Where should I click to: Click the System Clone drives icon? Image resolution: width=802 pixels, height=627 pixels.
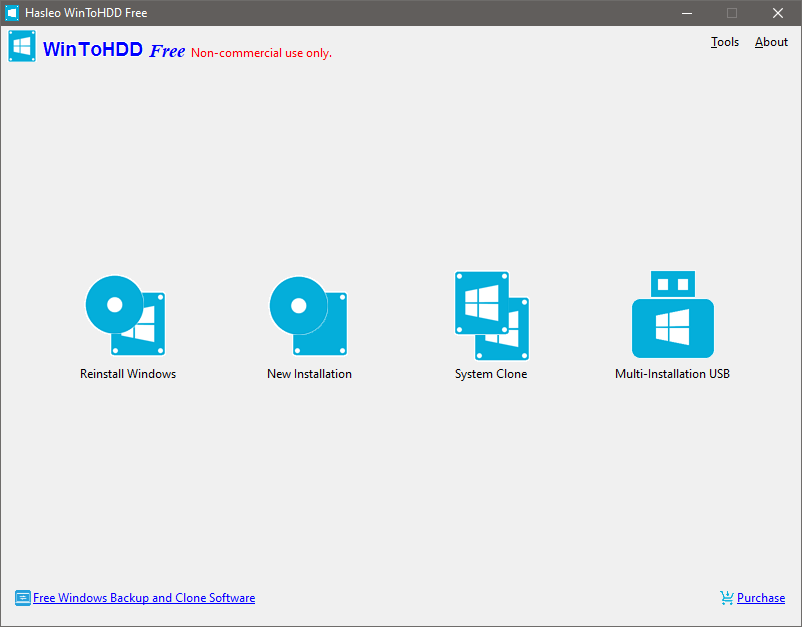pyautogui.click(x=492, y=316)
